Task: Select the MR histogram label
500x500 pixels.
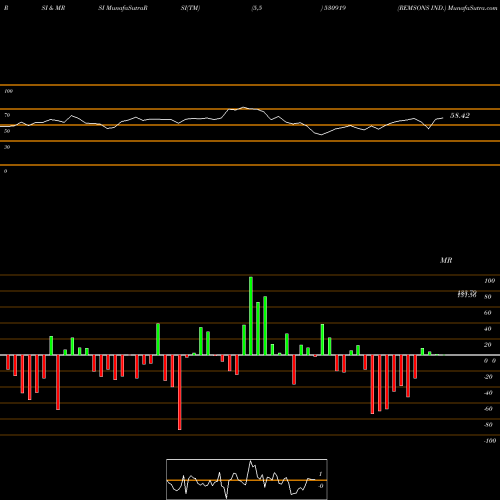Action: pos(446,260)
